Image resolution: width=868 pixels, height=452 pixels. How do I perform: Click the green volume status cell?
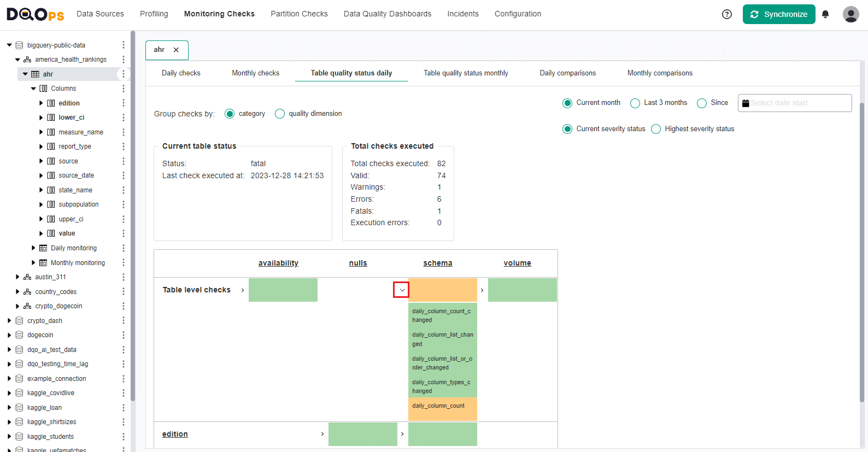[523, 290]
